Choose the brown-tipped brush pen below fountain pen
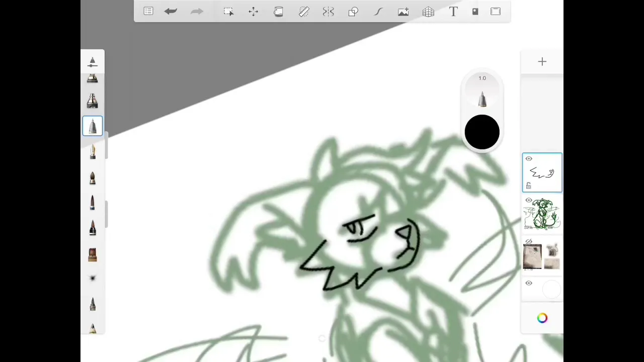Screen dimensions: 644x362 coord(93,177)
